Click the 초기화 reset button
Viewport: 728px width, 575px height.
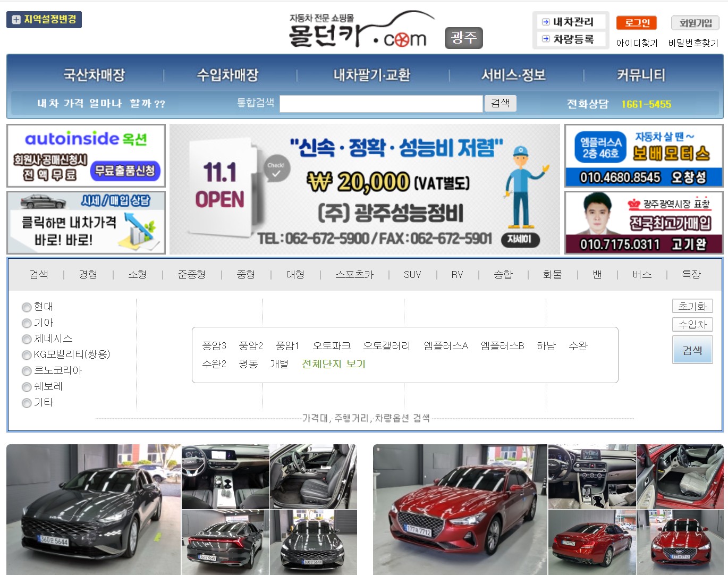pyautogui.click(x=692, y=306)
